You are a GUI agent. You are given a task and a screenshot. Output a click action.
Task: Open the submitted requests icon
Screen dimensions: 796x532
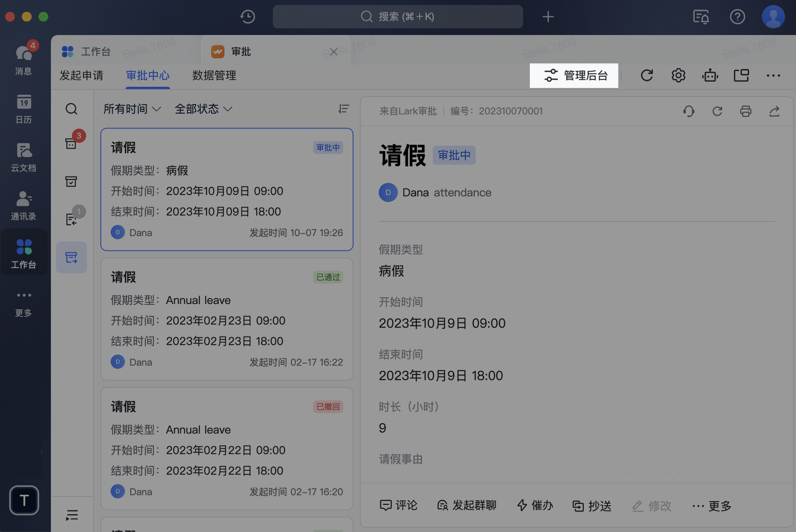pos(71,257)
